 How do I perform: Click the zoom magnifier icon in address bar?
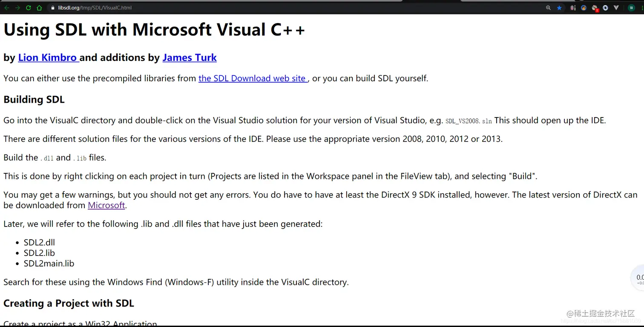click(548, 8)
